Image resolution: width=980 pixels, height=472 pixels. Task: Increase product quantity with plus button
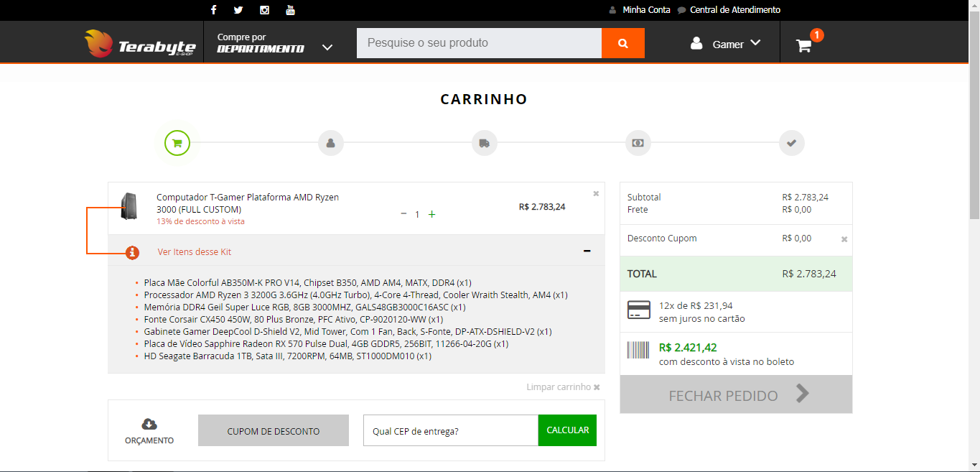pos(431,214)
